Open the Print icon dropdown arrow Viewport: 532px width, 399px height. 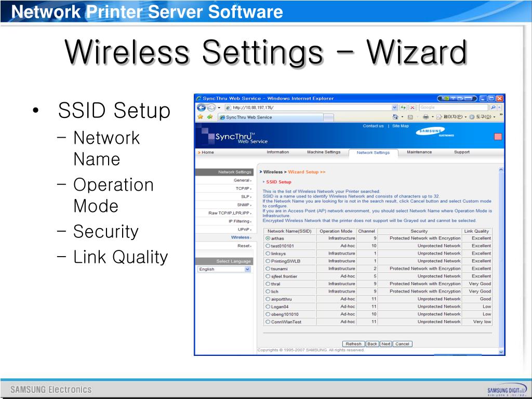(433, 117)
